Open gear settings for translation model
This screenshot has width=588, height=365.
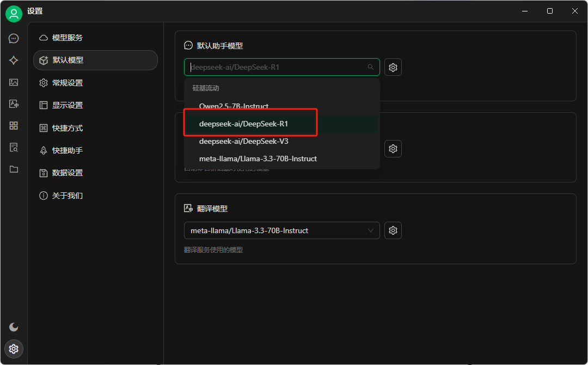(393, 230)
